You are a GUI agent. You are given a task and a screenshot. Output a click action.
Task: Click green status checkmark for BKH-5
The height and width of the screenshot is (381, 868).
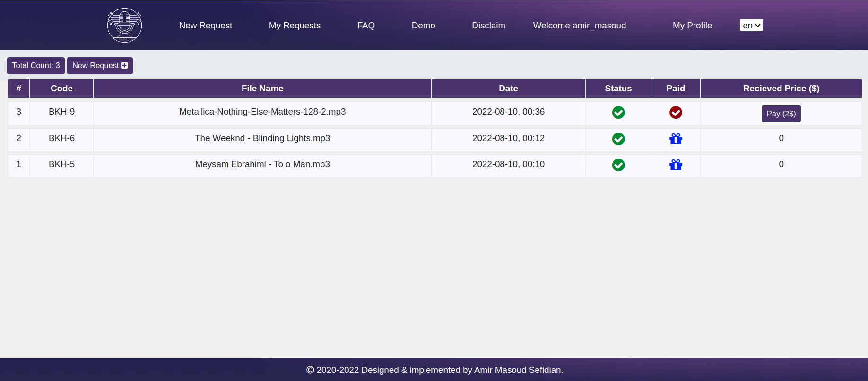(x=618, y=165)
